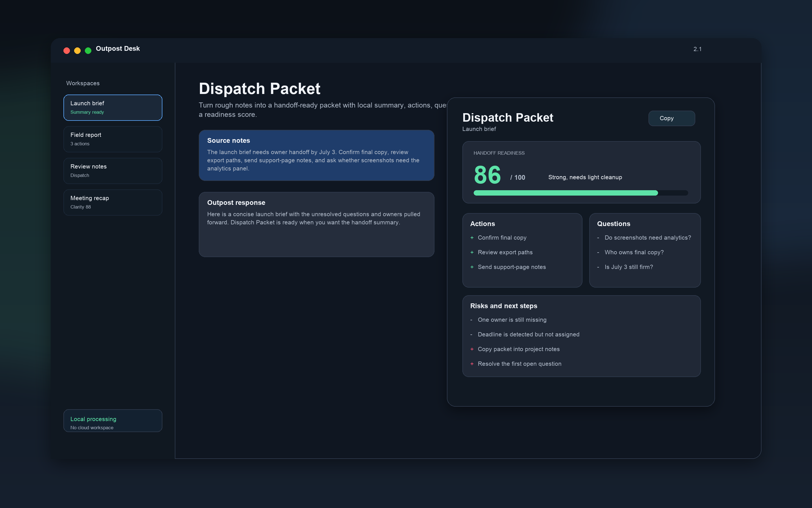Viewport: 812px width, 508px height.
Task: Click the red close window dot
Action: (67, 51)
